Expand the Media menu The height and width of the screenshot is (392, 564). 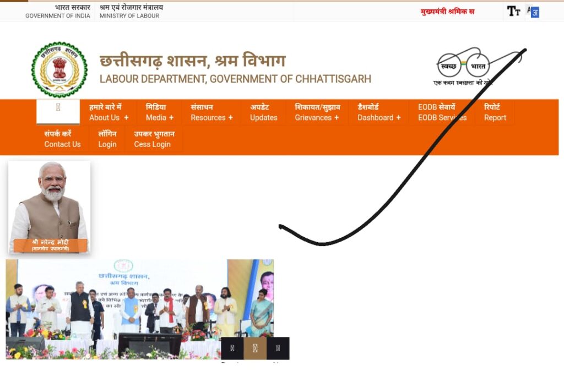159,112
